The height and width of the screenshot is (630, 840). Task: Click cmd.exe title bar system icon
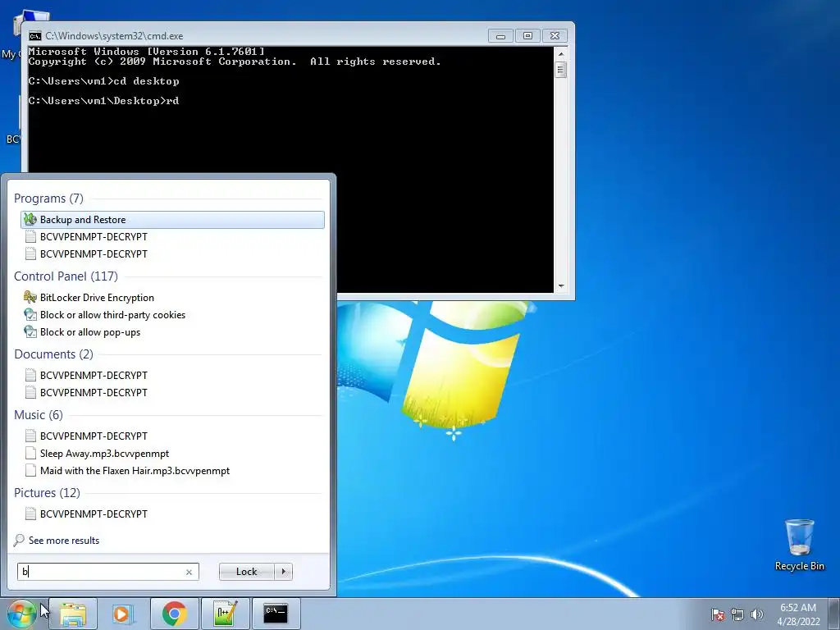click(34, 36)
